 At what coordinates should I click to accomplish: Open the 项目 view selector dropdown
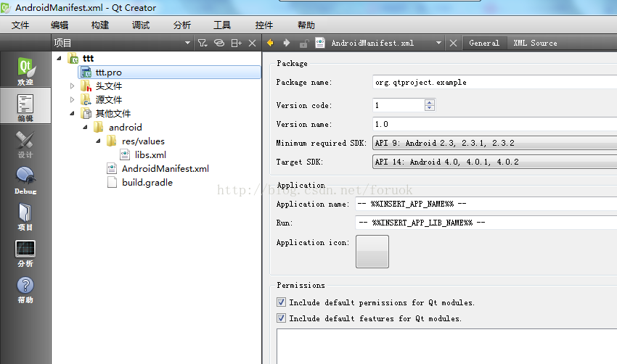coord(187,43)
